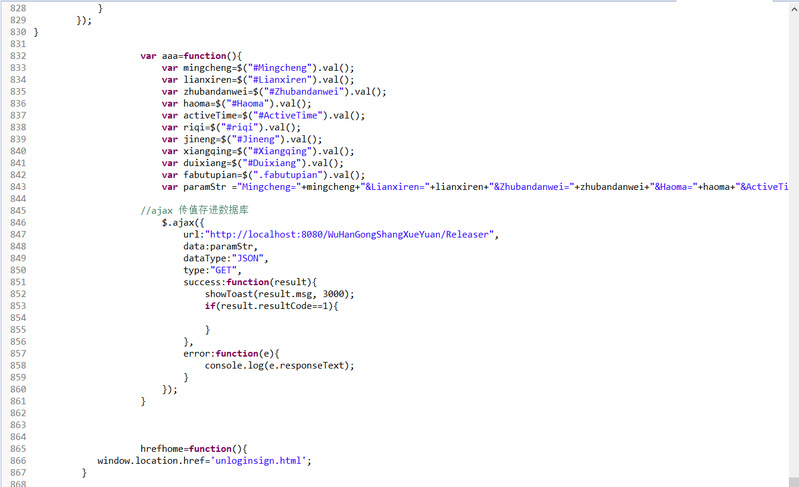Viewport: 799px width, 487px height.
Task: Click the "&Zhubandanwei=" string on line 843
Action: click(x=534, y=187)
